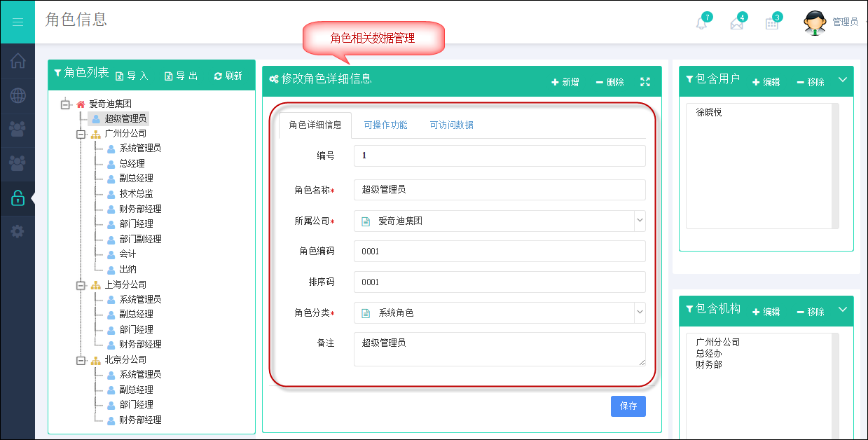This screenshot has width=868, height=440.
Task: Click the fullscreen expand icon in role detail header
Action: point(645,82)
